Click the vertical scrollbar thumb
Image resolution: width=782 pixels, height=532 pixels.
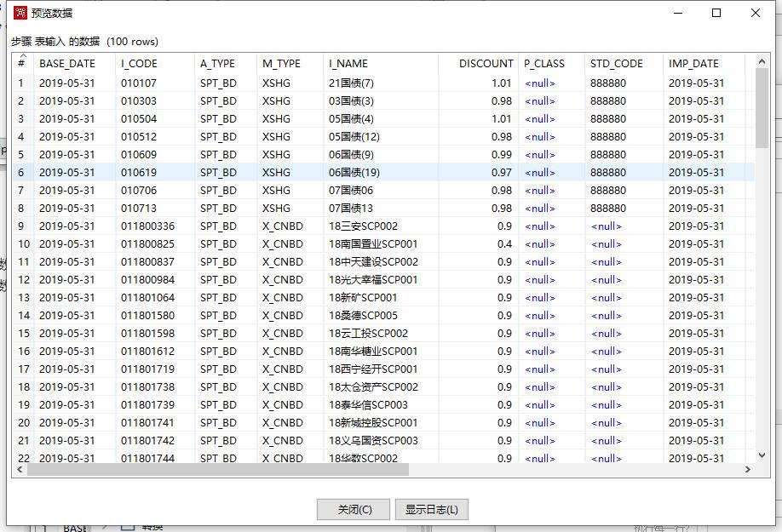point(762,108)
